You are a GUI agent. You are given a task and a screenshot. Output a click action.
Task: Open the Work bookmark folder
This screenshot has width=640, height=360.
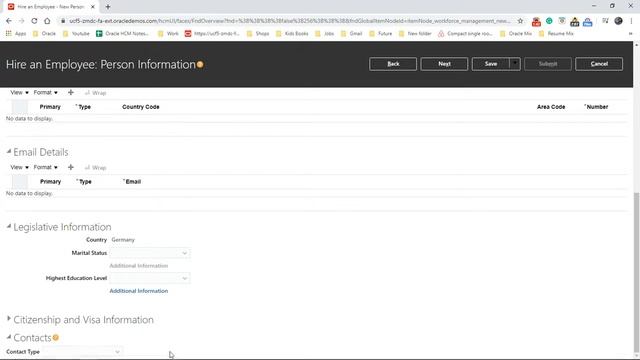pyautogui.click(x=168, y=33)
